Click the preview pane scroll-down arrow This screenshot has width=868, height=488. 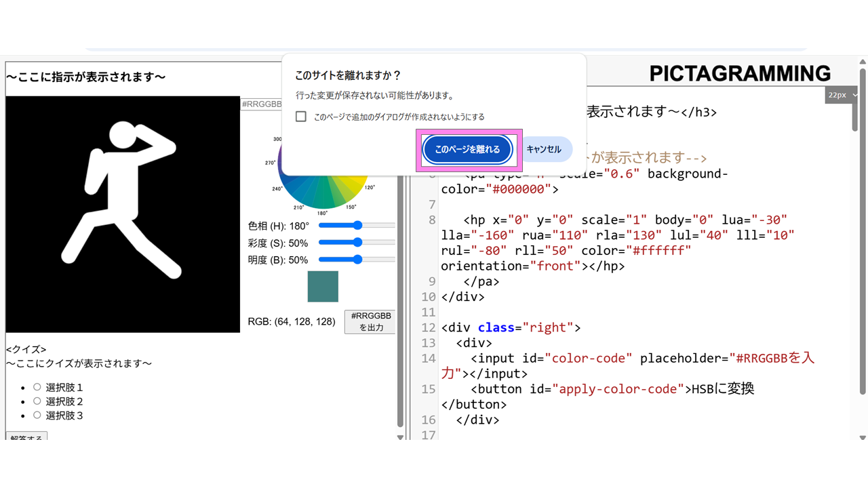click(400, 436)
